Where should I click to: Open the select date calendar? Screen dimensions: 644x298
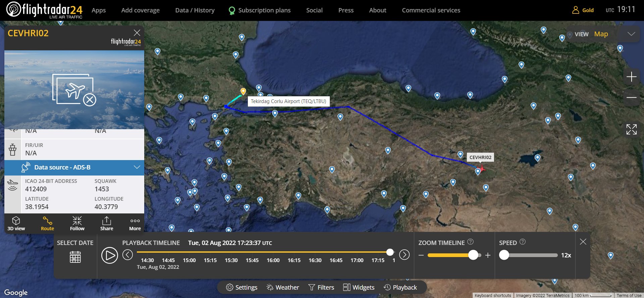point(75,257)
